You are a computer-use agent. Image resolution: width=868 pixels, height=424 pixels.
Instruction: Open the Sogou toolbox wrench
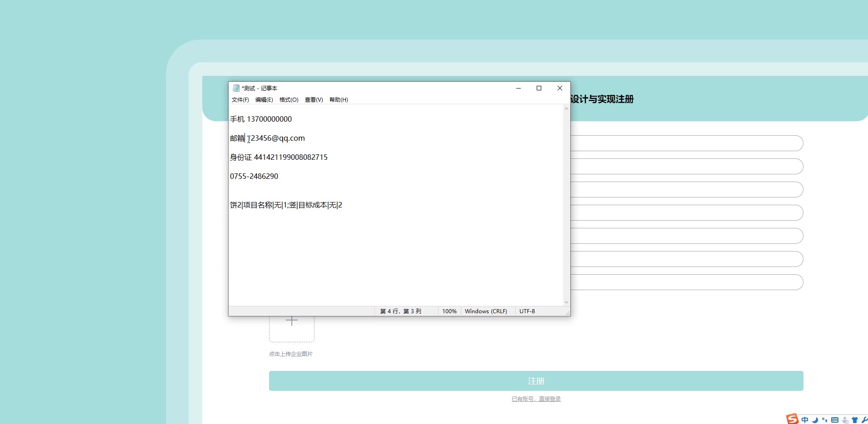864,420
